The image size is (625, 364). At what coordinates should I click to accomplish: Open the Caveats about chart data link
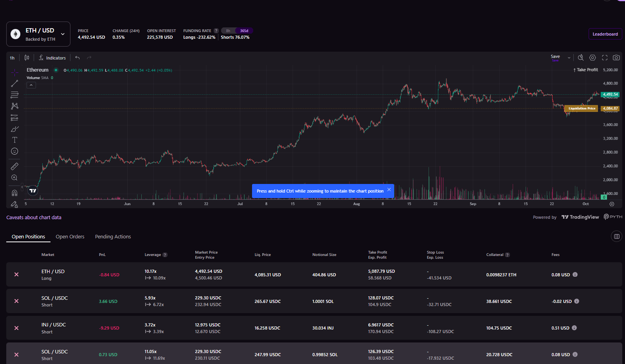click(x=34, y=218)
